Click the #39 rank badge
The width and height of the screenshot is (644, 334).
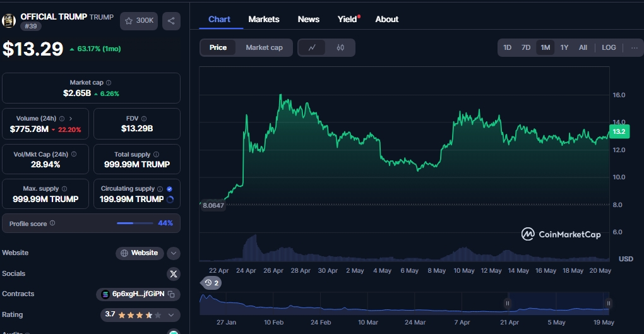click(x=31, y=27)
